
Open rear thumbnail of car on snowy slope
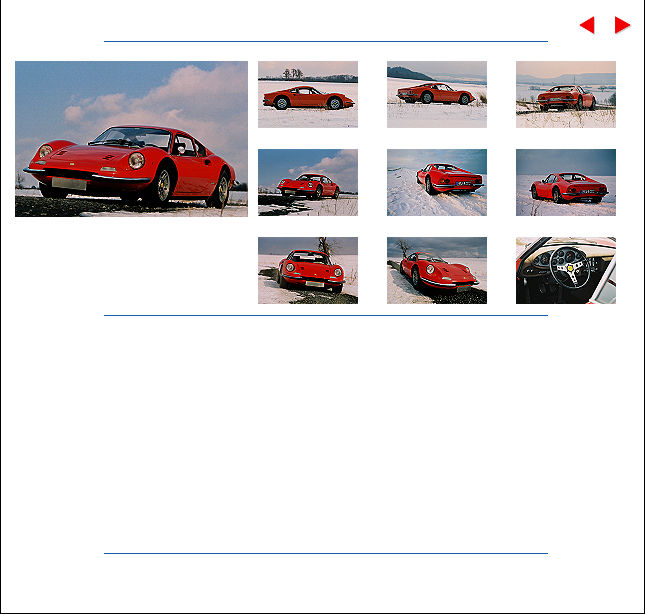click(437, 183)
